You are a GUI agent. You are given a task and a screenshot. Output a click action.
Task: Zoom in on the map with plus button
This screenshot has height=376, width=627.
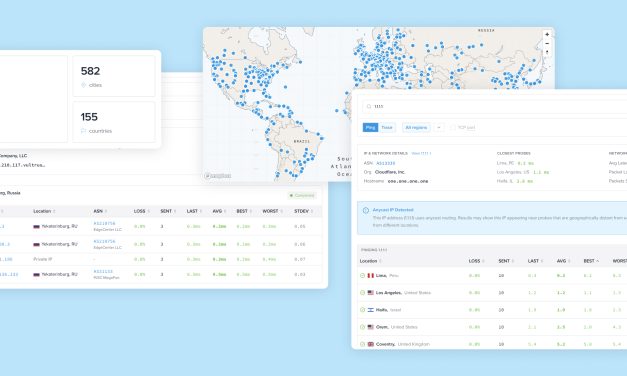click(547, 35)
